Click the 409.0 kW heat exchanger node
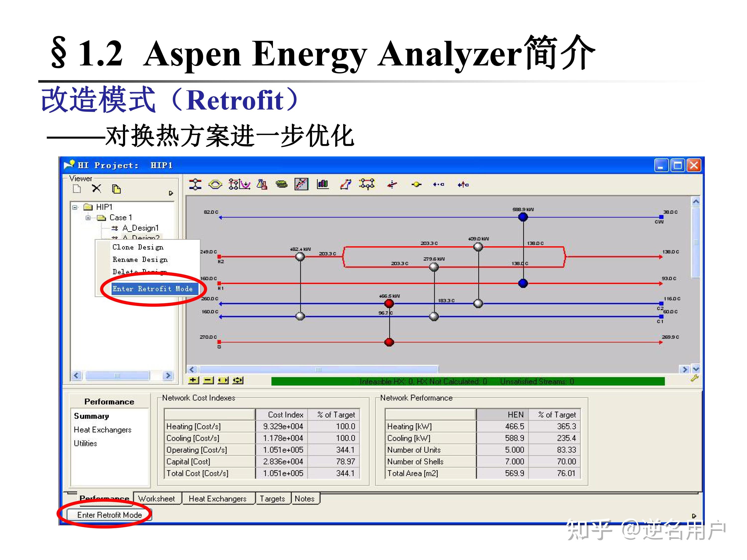 click(x=478, y=247)
